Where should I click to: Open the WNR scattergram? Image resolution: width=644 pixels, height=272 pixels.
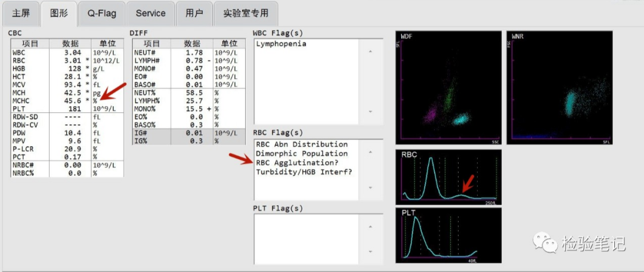click(x=559, y=88)
